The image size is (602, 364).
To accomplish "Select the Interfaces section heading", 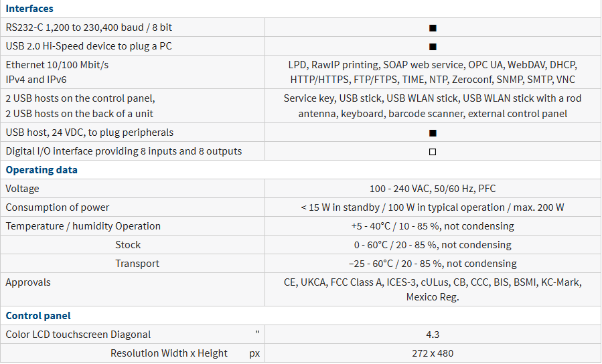I will pyautogui.click(x=29, y=9).
